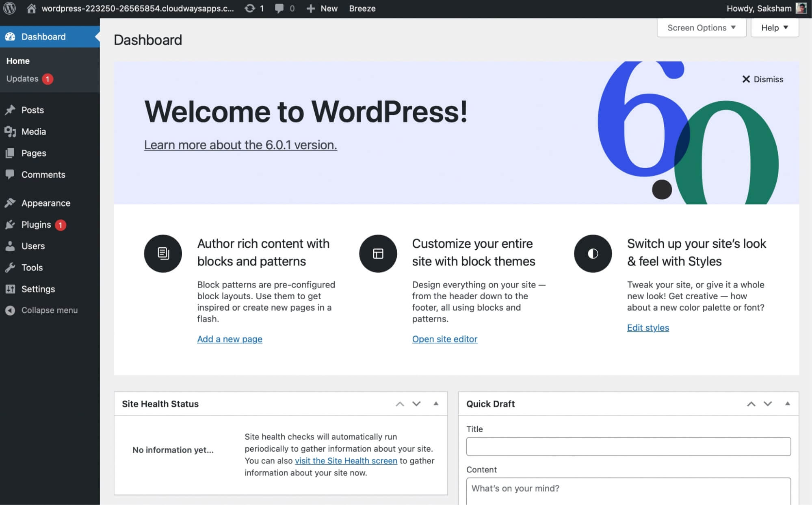The width and height of the screenshot is (812, 505).
Task: Click the Plugins update count badge
Action: click(x=61, y=225)
